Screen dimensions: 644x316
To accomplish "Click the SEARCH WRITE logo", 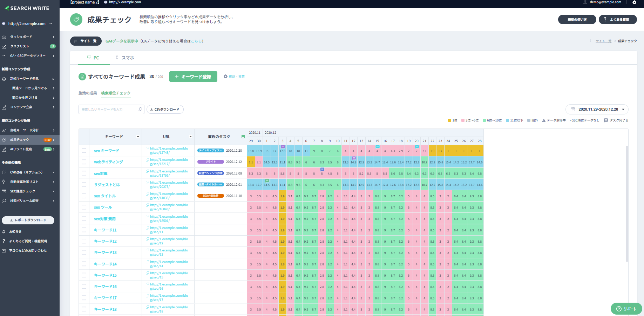I will [27, 8].
